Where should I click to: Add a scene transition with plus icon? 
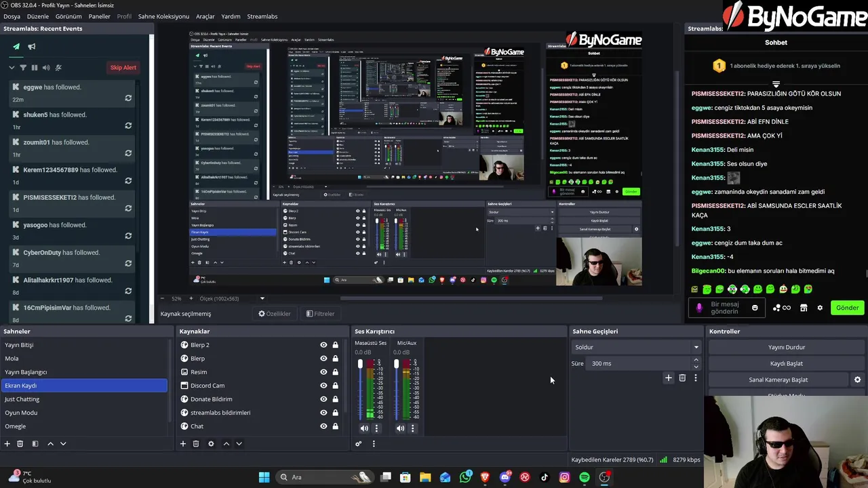coord(668,378)
